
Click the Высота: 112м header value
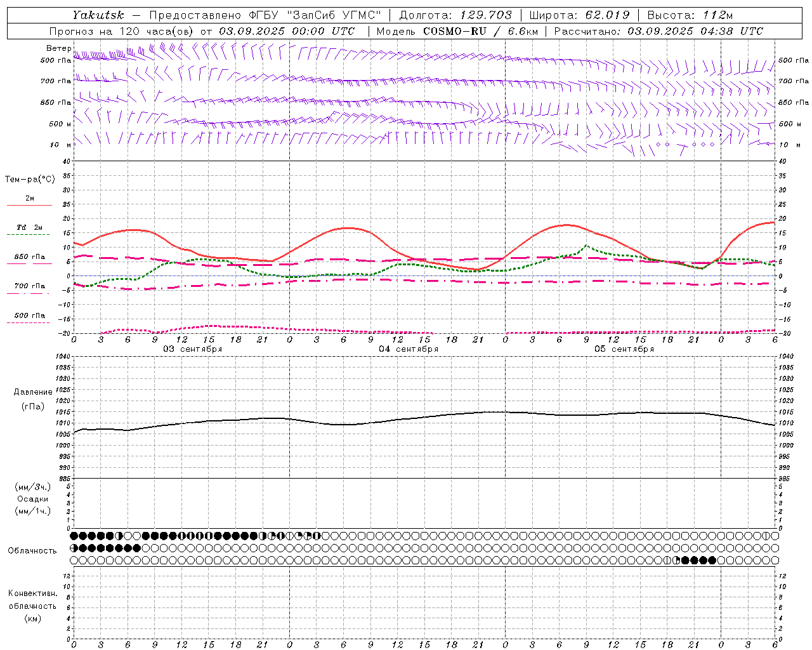click(x=690, y=15)
